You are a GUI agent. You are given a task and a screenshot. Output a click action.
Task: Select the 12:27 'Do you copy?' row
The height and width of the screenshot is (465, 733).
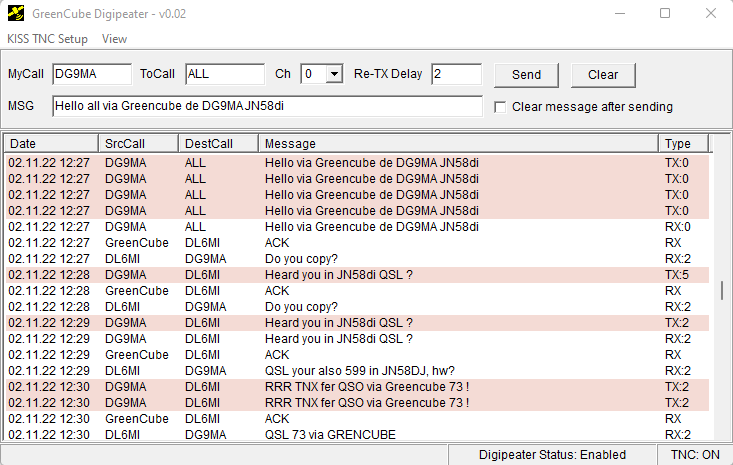point(357,258)
